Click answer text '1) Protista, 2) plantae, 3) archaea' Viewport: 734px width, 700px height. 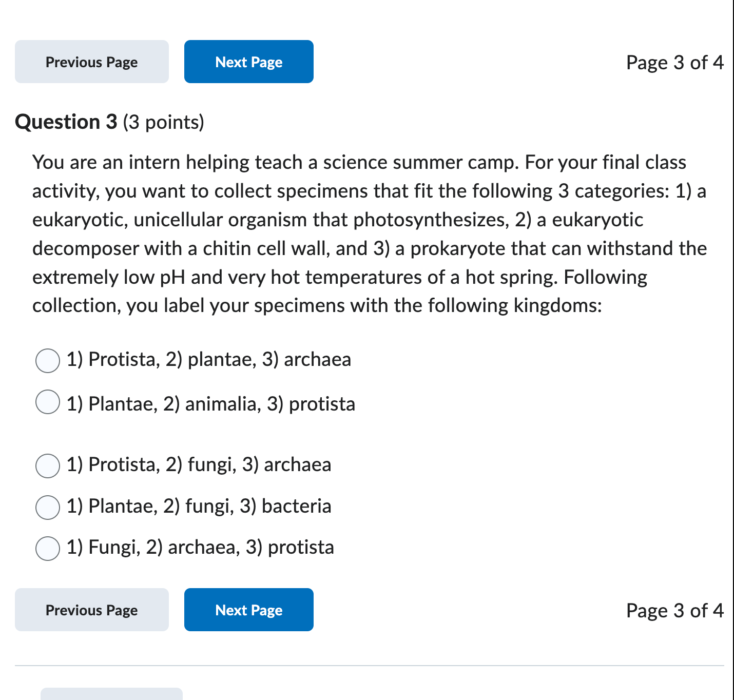point(209,359)
